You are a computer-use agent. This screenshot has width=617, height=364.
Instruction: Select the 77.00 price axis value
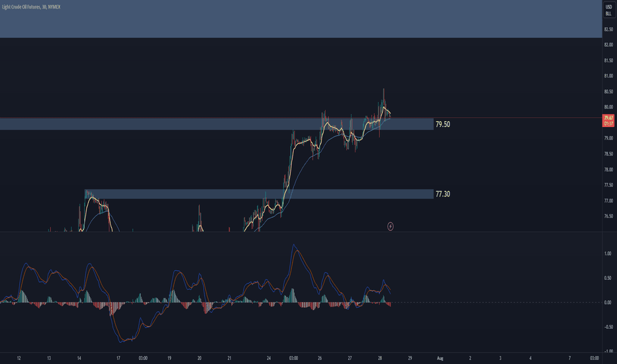coord(608,201)
